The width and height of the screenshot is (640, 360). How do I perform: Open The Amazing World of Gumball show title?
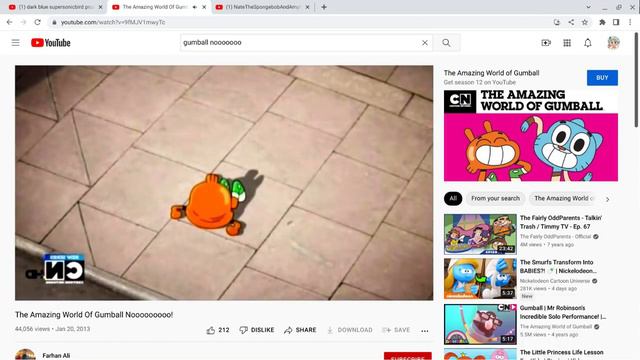491,73
